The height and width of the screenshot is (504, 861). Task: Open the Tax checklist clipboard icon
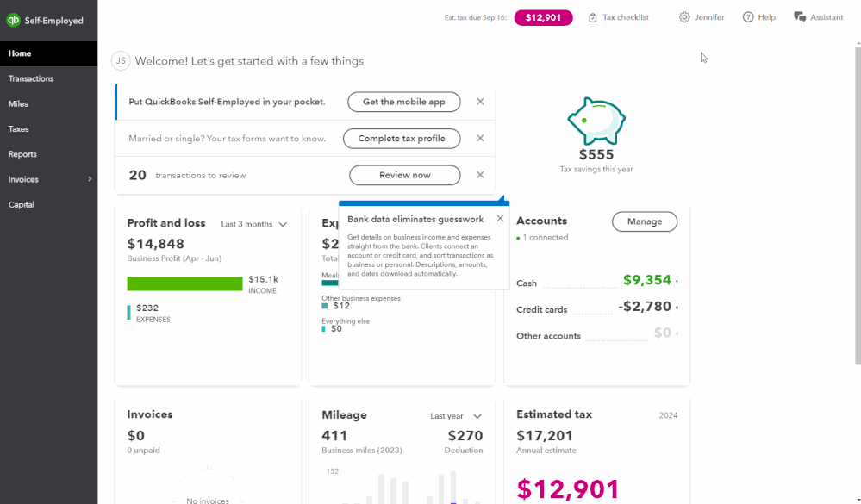tap(592, 17)
